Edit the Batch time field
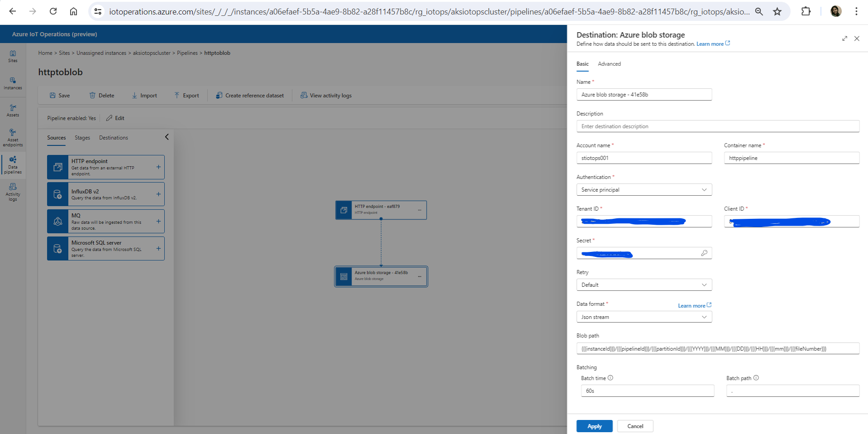 pos(648,391)
